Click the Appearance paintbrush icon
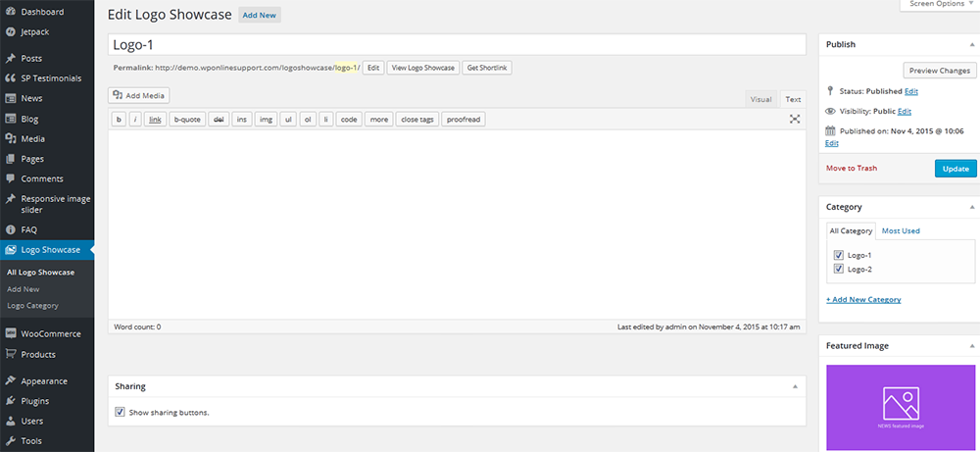980x452 pixels. coord(10,380)
